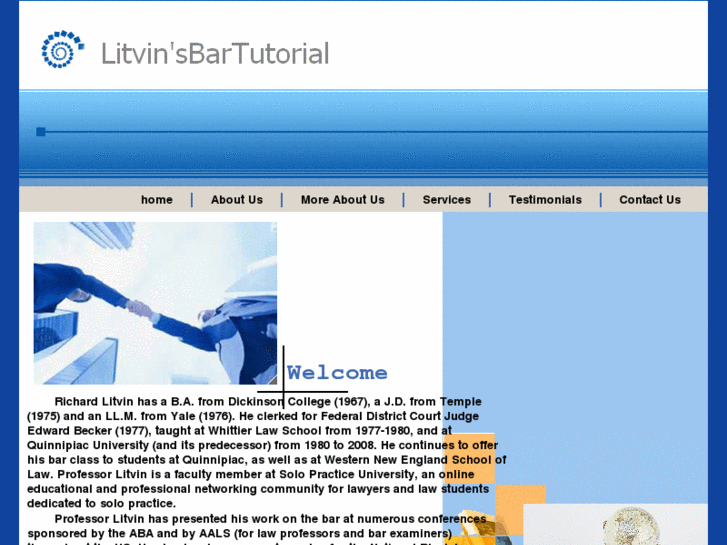This screenshot has height=545, width=727.
Task: Click text 'Richard Litvin has a B.A.'
Action: (125, 401)
